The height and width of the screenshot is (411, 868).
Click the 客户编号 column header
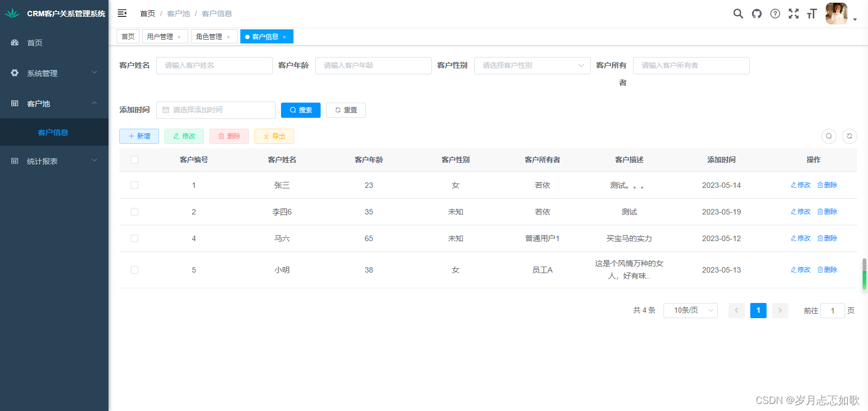(x=194, y=160)
